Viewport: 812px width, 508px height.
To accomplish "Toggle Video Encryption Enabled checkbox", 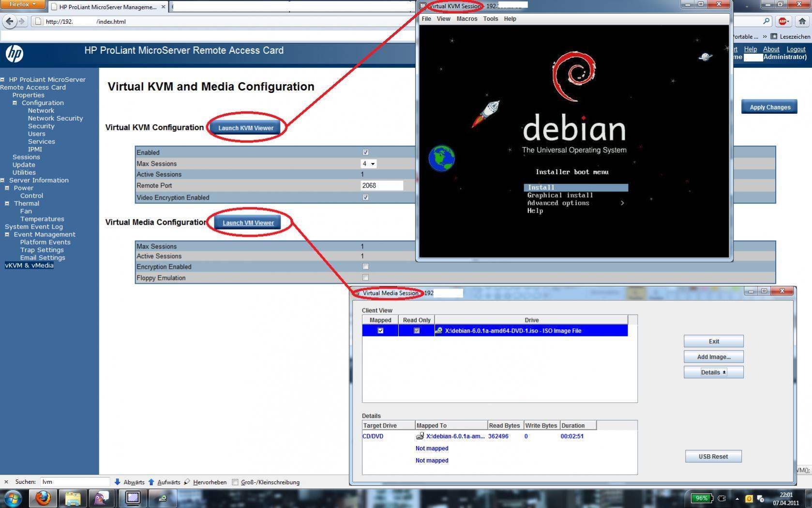I will [365, 197].
